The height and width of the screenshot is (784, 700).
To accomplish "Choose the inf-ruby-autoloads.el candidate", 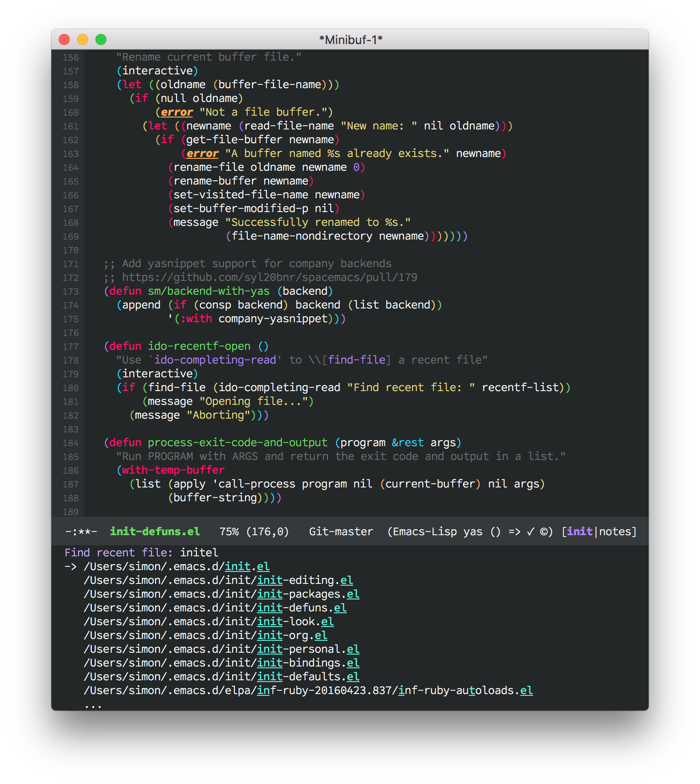I will [308, 690].
